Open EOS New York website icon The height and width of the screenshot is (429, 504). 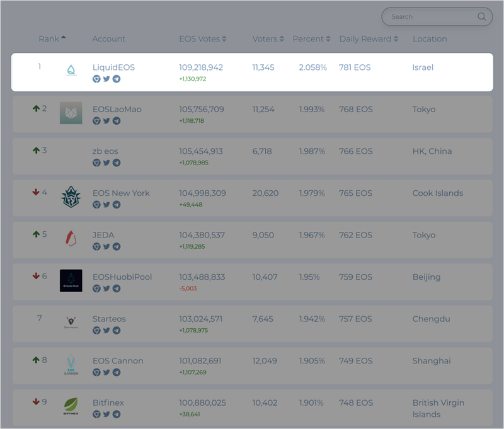96,205
